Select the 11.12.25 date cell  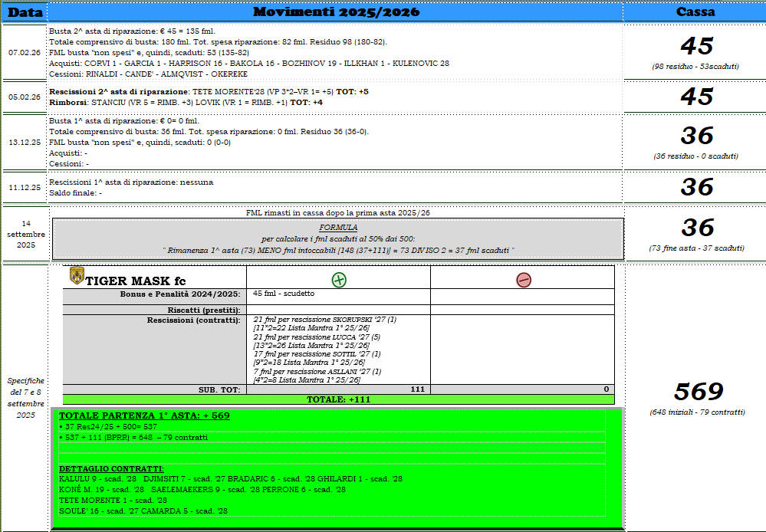tap(25, 187)
